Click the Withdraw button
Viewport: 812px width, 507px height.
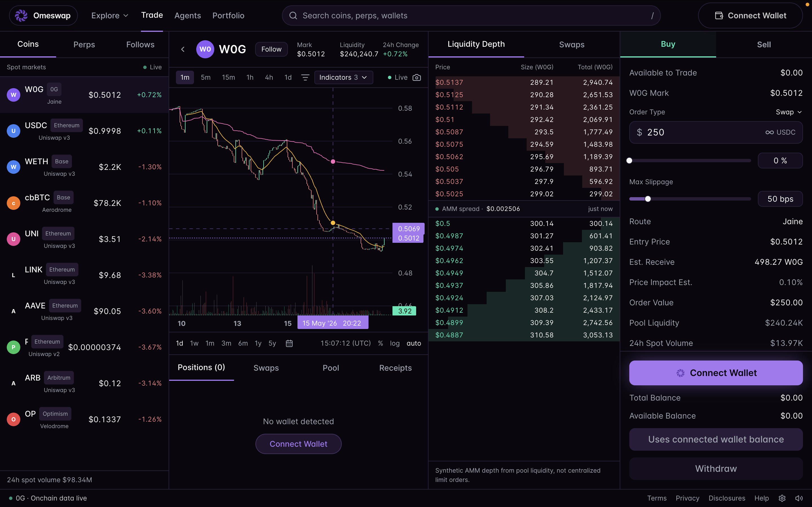[716, 468]
